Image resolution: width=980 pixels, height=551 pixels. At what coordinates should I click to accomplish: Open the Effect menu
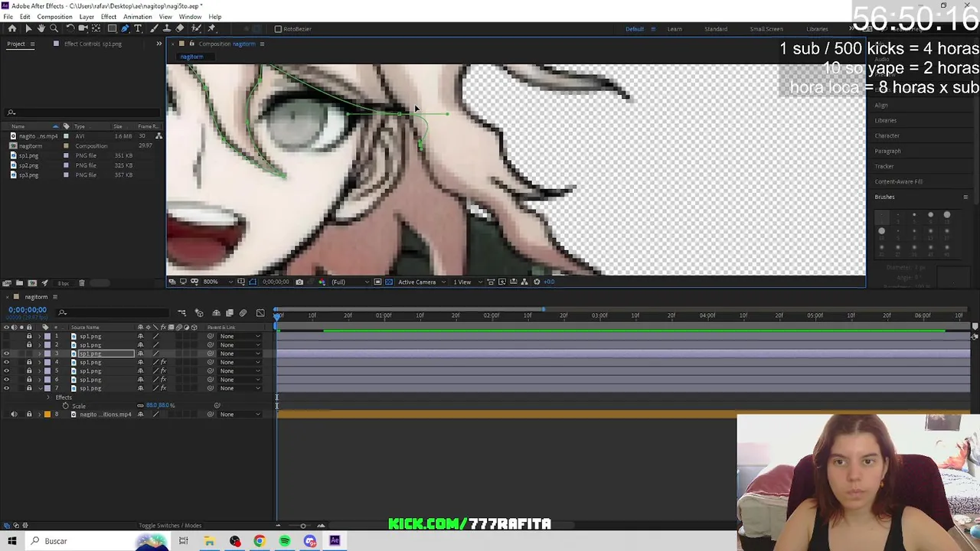point(109,17)
